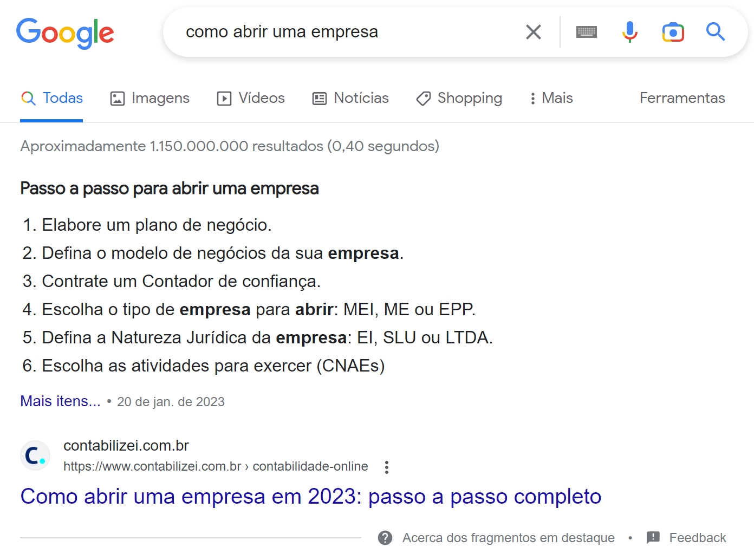Viewport: 754px width, 560px height.
Task: Click the Imagens tab camera icon
Action: (x=116, y=98)
